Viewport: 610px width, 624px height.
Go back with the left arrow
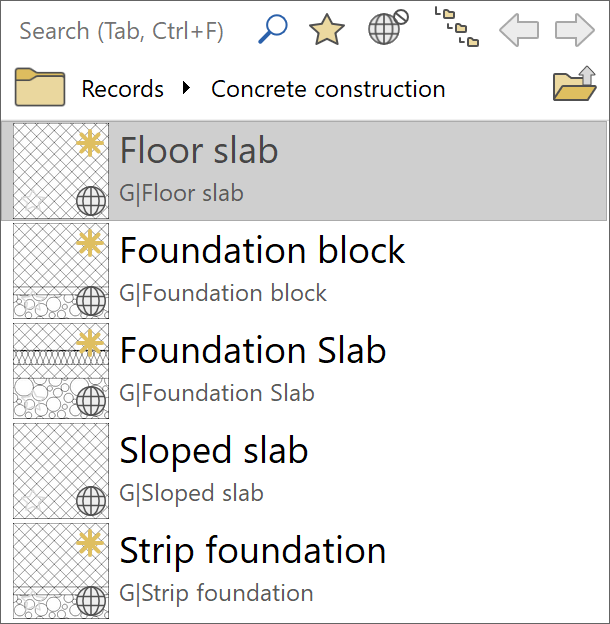[x=519, y=29]
